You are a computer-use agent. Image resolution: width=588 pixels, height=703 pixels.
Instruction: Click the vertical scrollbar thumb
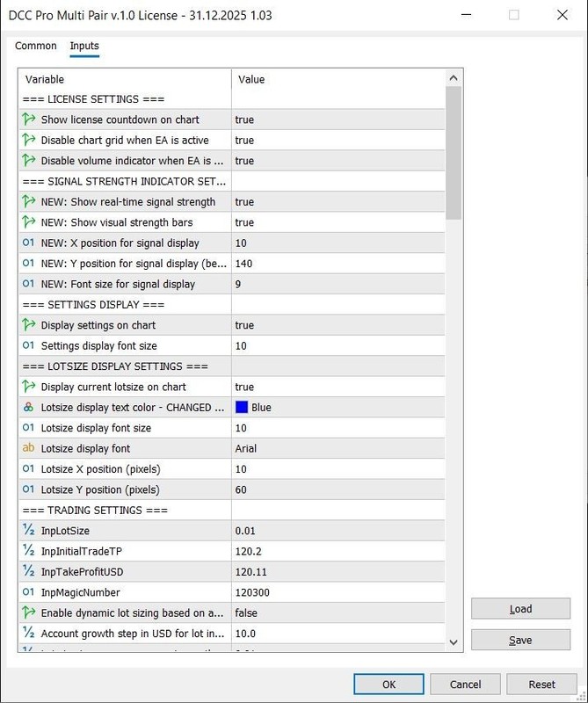454,153
